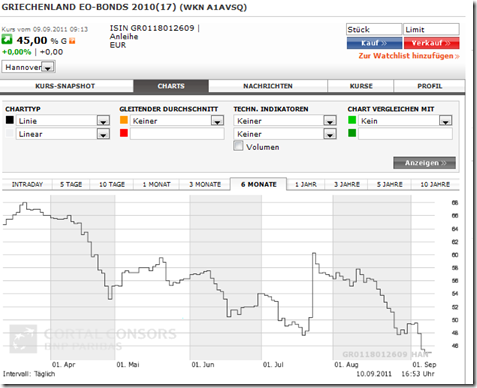Click the Stück input field
477x388 pixels.
point(374,29)
